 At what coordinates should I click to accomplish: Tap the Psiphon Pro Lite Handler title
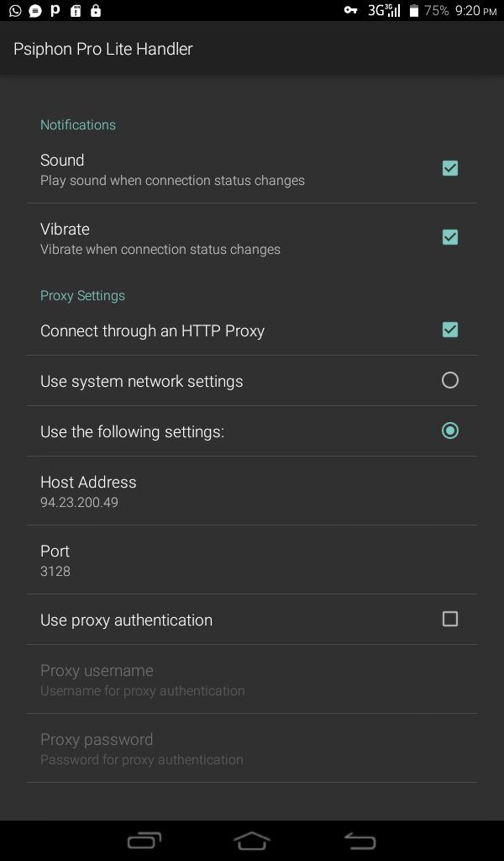pyautogui.click(x=103, y=49)
